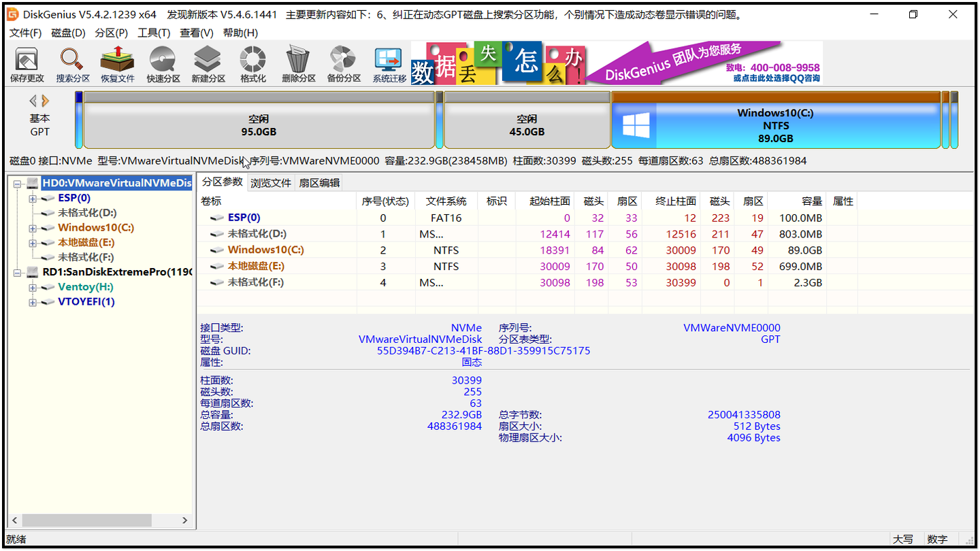Select 未格式化(F:) in the disk tree

pyautogui.click(x=86, y=257)
